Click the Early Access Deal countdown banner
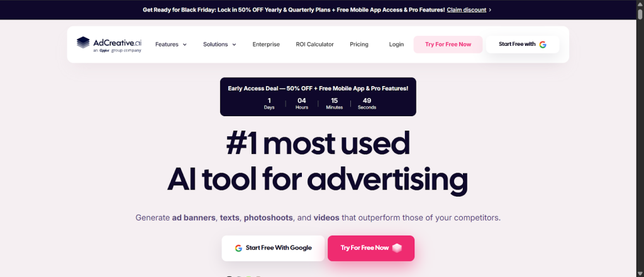Screen dimensions: 644x277 click(318, 97)
